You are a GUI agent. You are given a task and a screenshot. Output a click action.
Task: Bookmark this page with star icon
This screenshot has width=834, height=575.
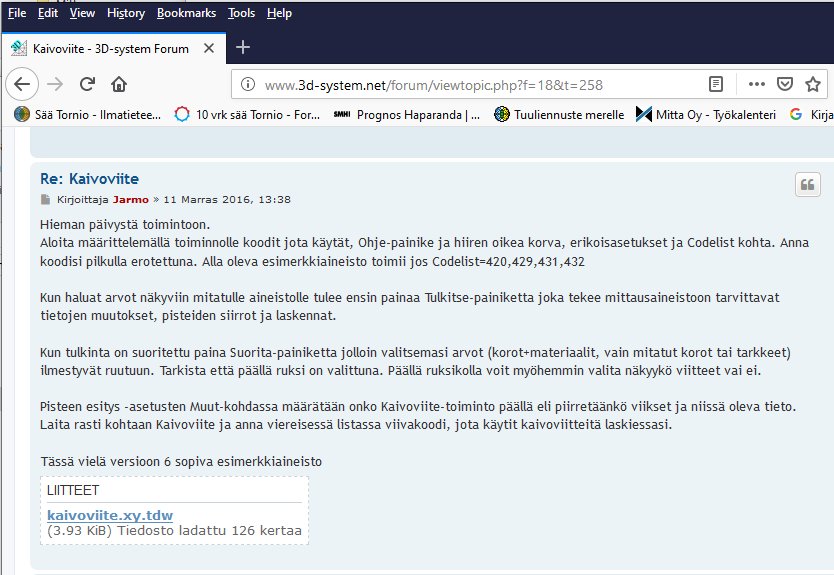tap(814, 84)
